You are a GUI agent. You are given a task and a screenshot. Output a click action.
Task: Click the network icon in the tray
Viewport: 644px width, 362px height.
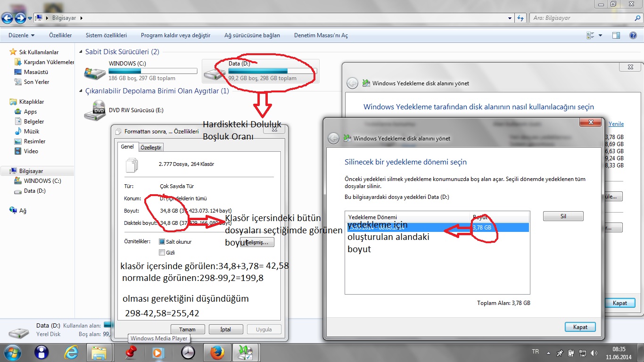[583, 353]
